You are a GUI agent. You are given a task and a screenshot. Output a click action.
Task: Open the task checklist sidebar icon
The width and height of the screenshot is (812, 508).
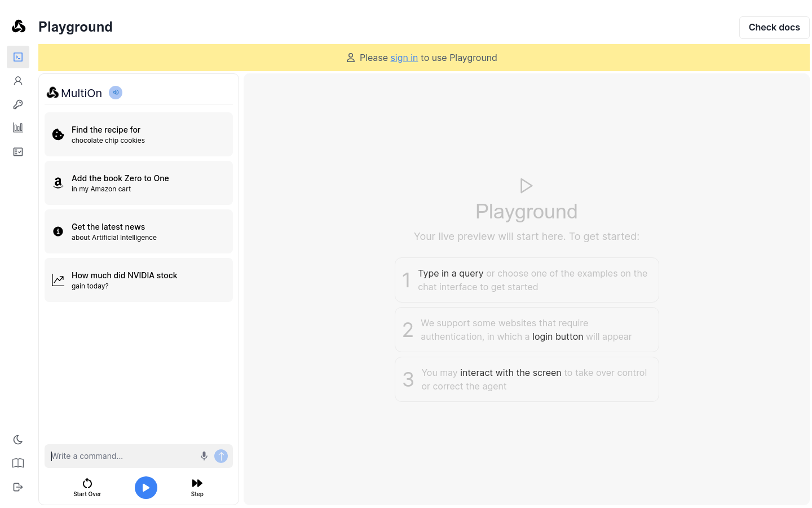(18, 152)
